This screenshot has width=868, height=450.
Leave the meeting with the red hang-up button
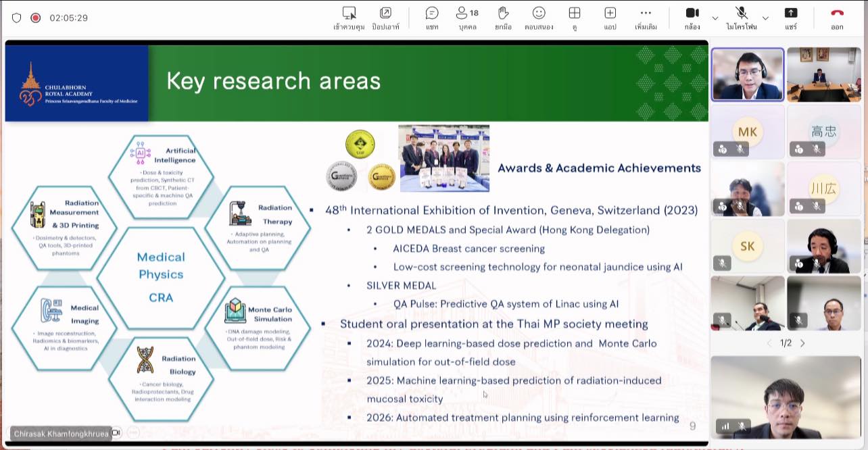(837, 18)
